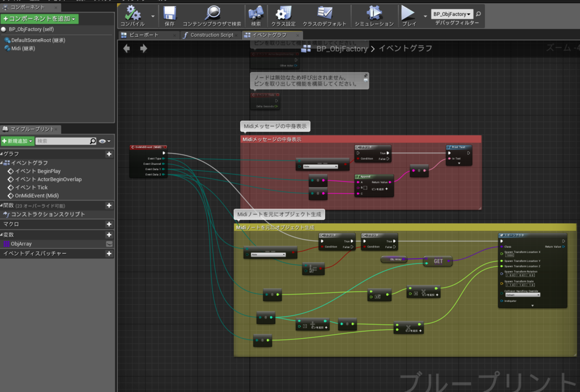Open the eye view options dropdown
Image resolution: width=580 pixels, height=392 pixels.
pos(105,141)
